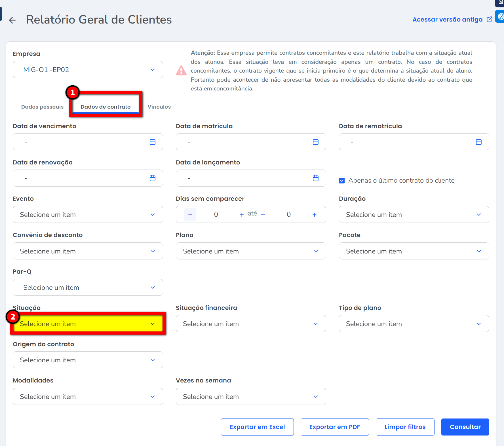Open the calendar for Data de matrícula
Viewport: 504px width, 446px height.
pyautogui.click(x=316, y=142)
